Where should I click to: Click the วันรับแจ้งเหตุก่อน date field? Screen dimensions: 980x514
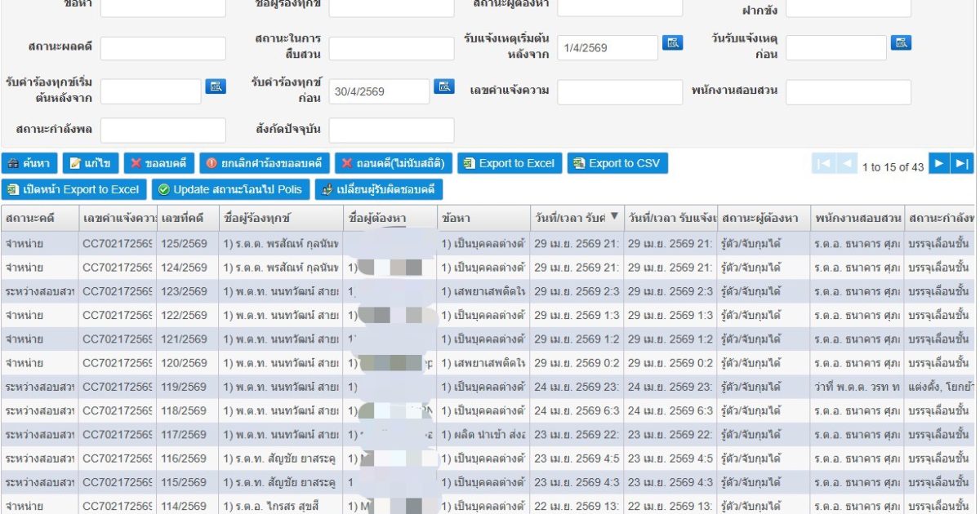[836, 48]
